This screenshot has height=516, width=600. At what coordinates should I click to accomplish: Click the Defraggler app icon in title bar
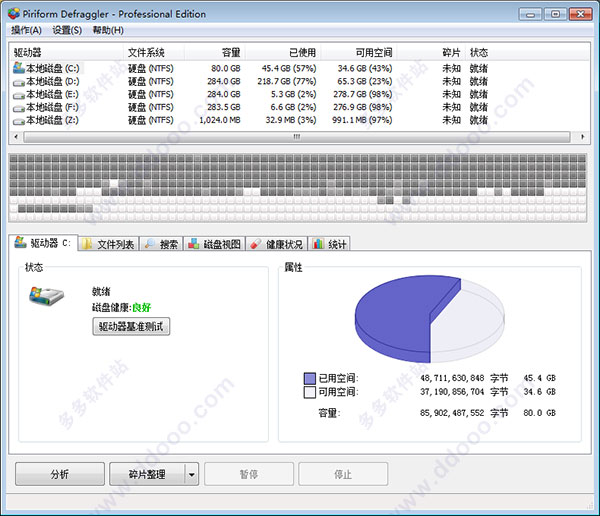tap(13, 13)
